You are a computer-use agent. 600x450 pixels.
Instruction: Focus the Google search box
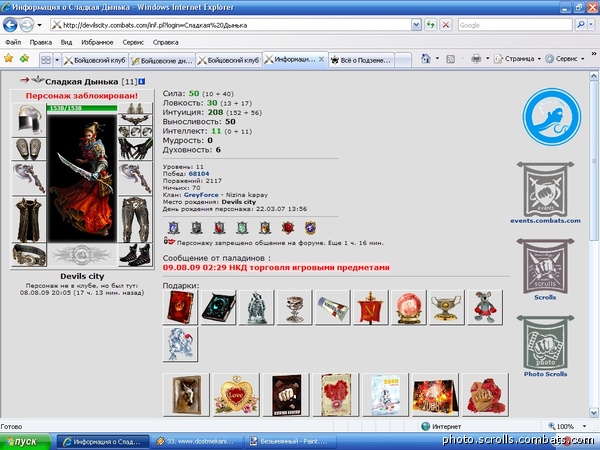tap(515, 25)
